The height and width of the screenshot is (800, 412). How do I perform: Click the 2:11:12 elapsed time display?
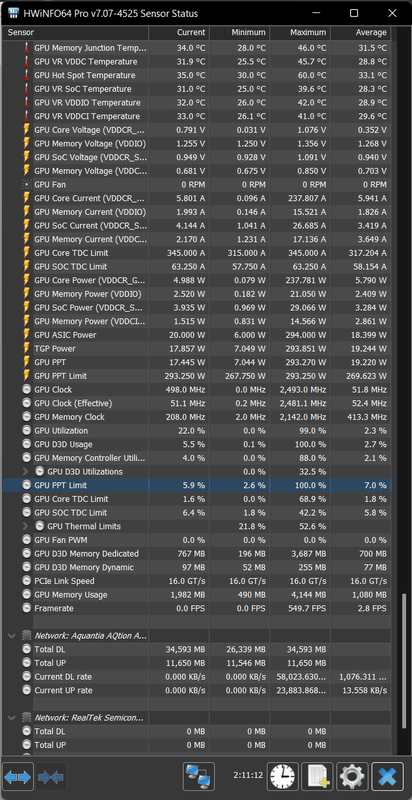[x=249, y=776]
